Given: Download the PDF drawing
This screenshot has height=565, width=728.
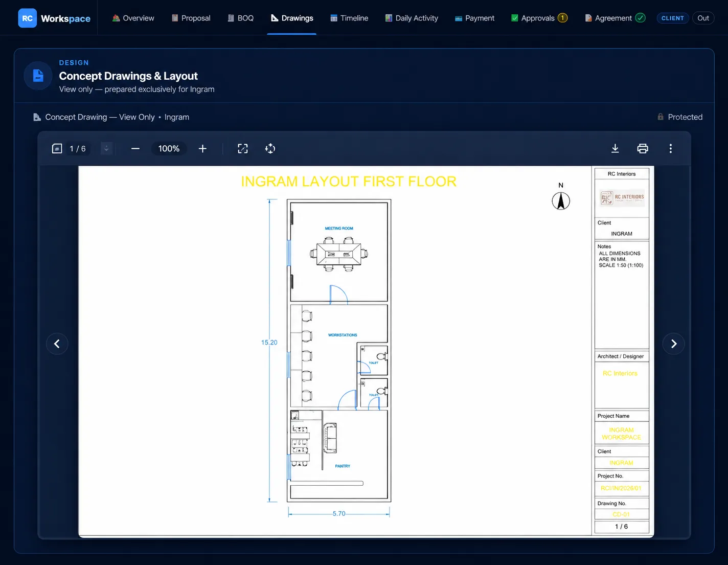Looking at the screenshot, I should tap(615, 149).
